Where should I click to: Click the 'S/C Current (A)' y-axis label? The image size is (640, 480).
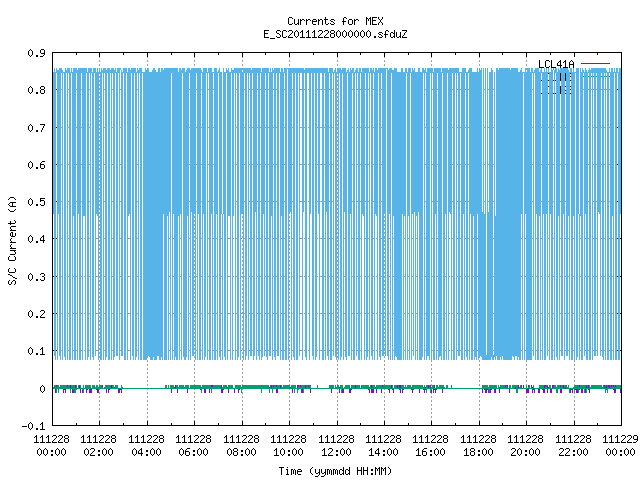12,240
